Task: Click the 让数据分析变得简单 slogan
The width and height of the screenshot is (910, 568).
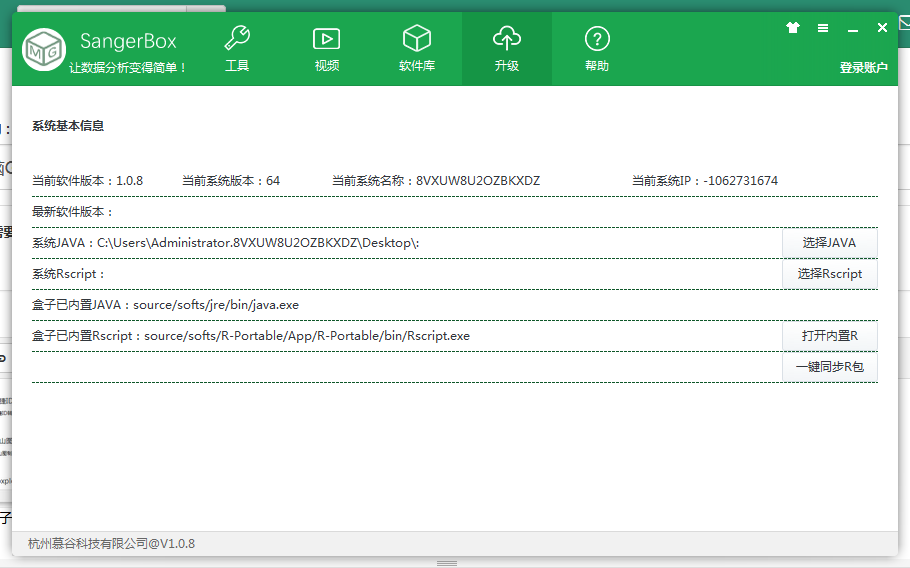Action: pyautogui.click(x=128, y=68)
